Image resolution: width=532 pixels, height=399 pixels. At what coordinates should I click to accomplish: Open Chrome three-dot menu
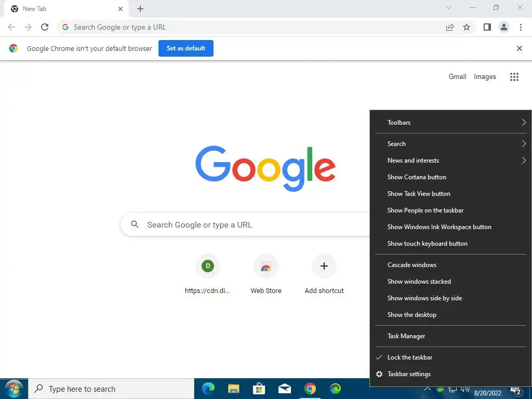(521, 27)
